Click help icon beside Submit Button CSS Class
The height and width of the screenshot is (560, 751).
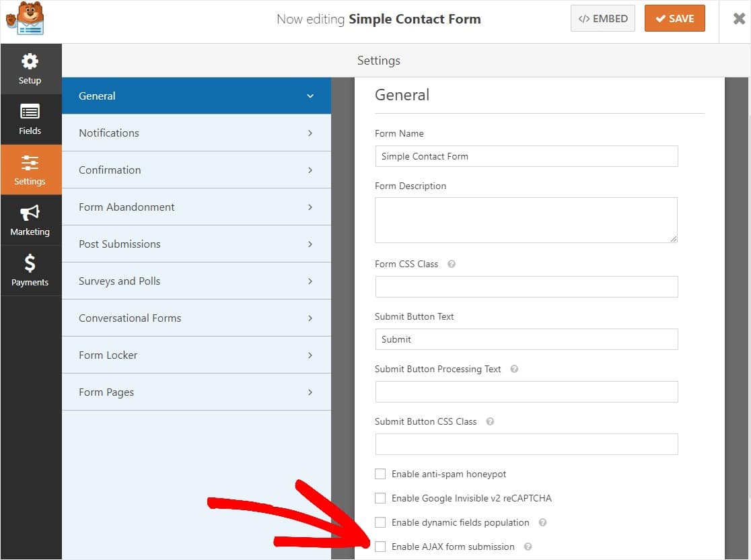[x=489, y=421]
